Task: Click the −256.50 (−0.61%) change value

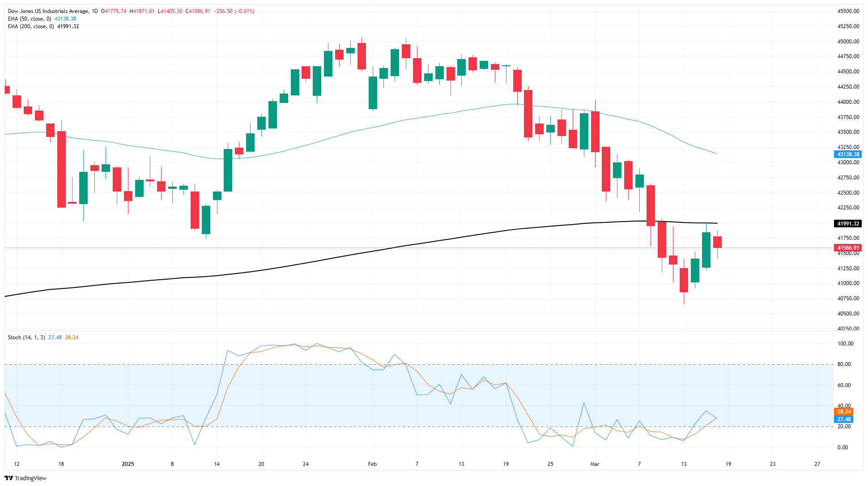Action: [x=234, y=11]
